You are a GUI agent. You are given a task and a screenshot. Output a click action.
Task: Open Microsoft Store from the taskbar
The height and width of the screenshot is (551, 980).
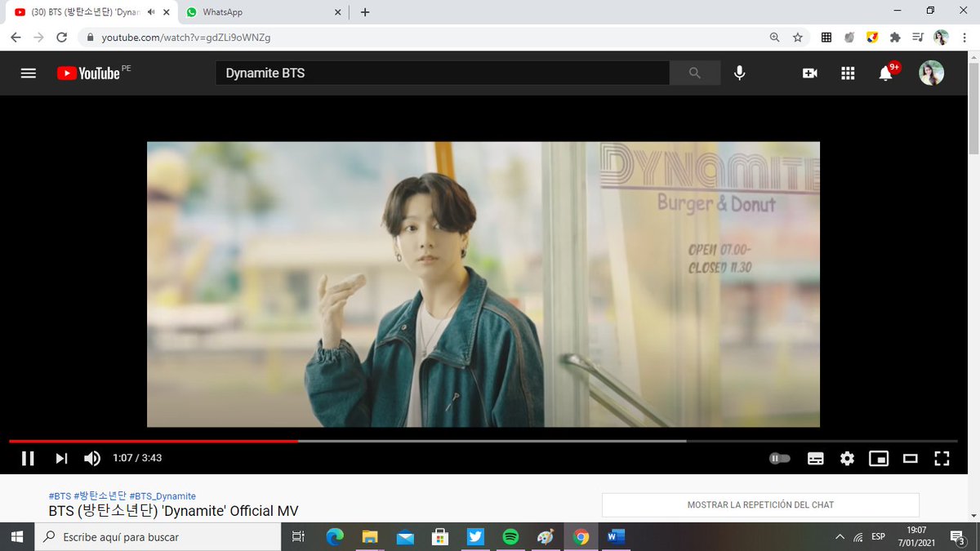[x=440, y=536]
